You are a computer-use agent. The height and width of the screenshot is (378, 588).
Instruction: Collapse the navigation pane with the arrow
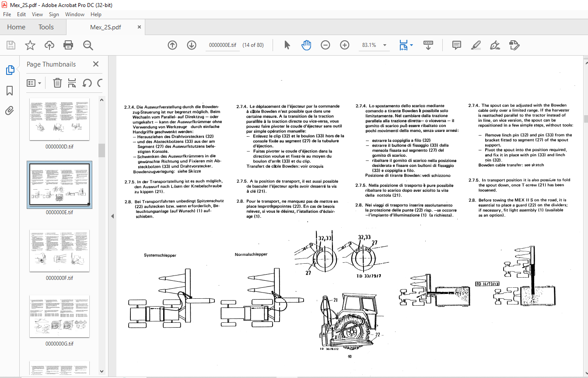click(x=112, y=216)
